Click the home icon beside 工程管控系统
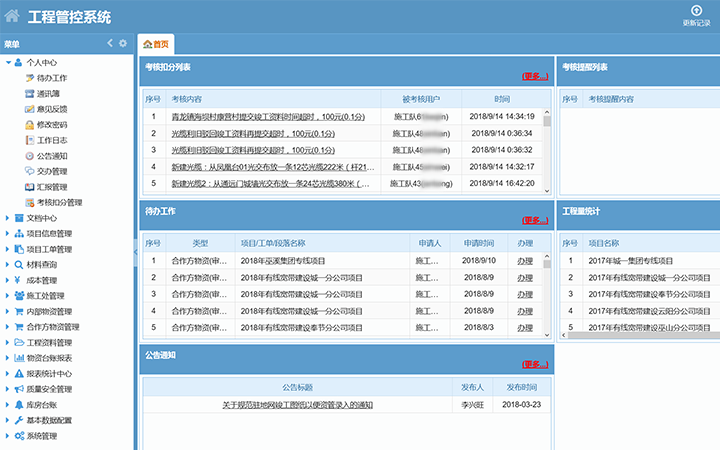This screenshot has height=450, width=720. click(x=12, y=17)
